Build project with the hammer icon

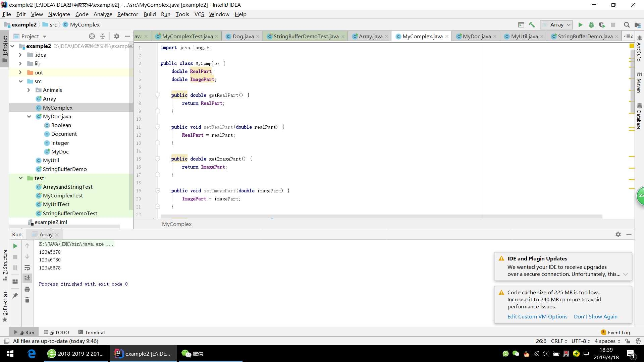[x=532, y=25]
